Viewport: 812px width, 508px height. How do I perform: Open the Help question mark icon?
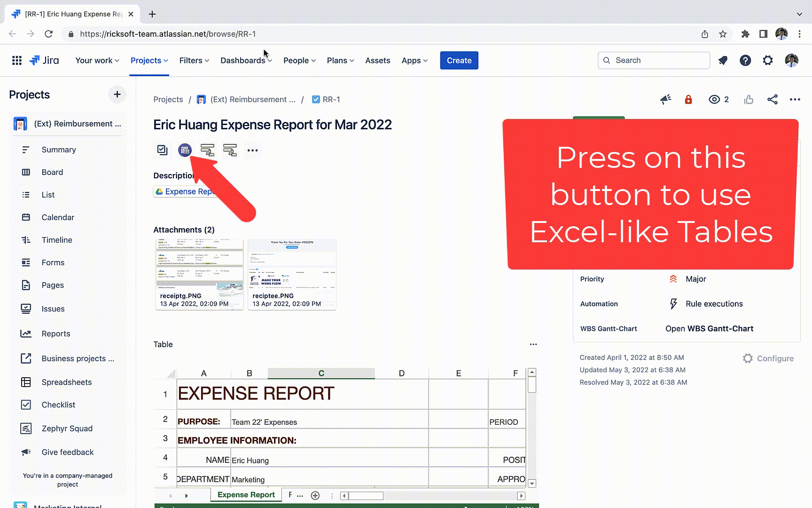pyautogui.click(x=745, y=60)
